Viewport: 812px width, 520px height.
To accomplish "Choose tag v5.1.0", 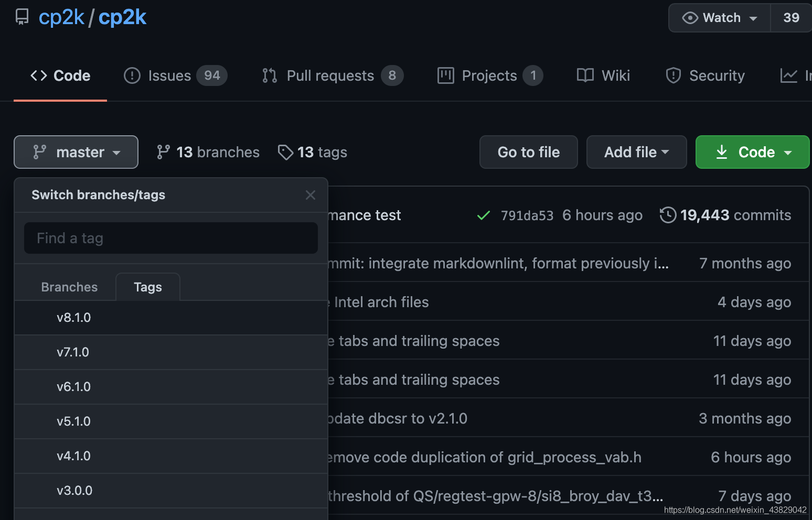I will pos(171,421).
